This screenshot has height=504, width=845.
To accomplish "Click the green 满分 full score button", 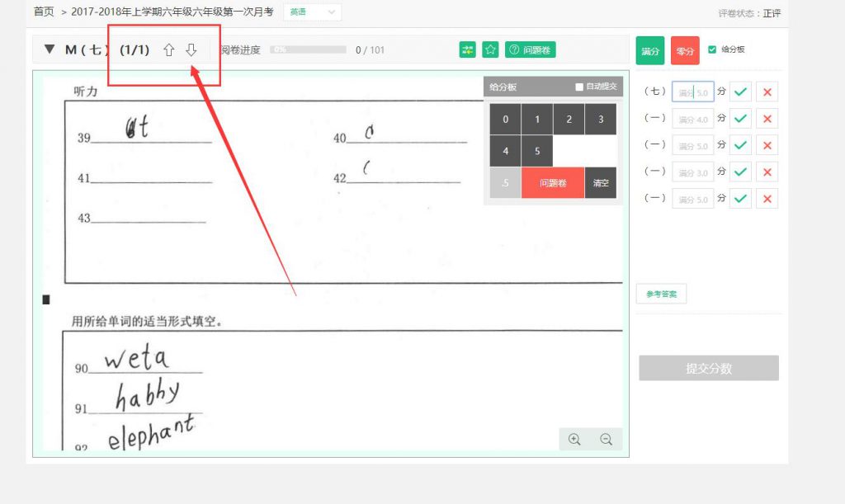I will pos(650,51).
